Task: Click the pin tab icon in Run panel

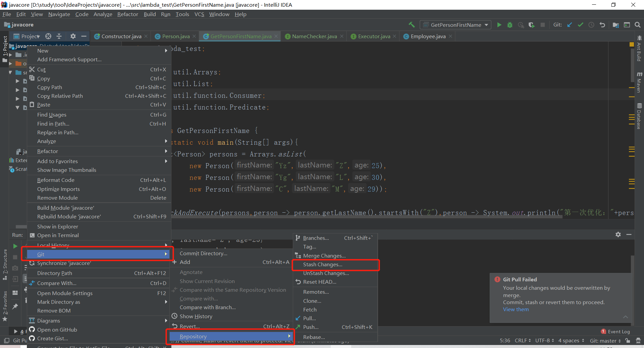Action: click(15, 306)
